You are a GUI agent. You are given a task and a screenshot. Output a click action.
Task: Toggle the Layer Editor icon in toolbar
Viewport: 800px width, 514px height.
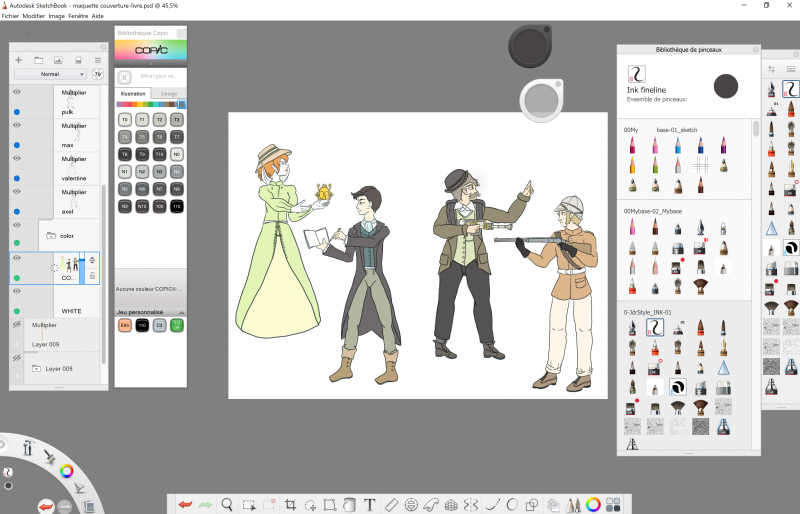tap(553, 505)
